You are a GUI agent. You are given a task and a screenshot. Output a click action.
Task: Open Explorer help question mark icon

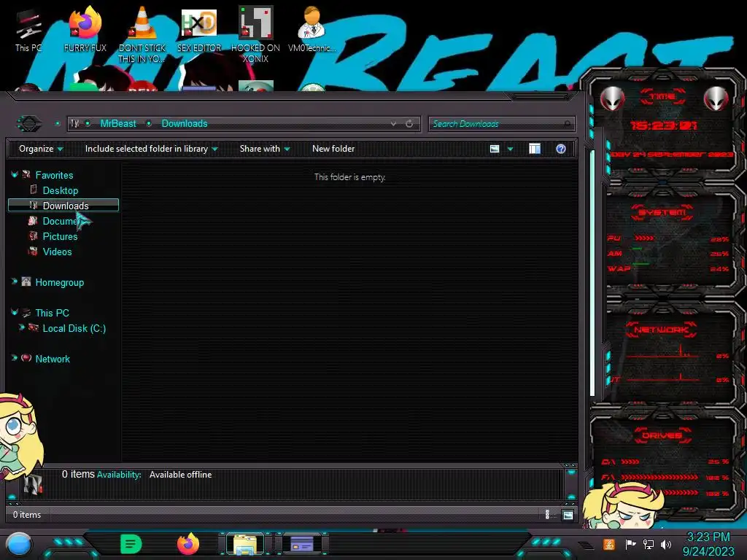(561, 149)
